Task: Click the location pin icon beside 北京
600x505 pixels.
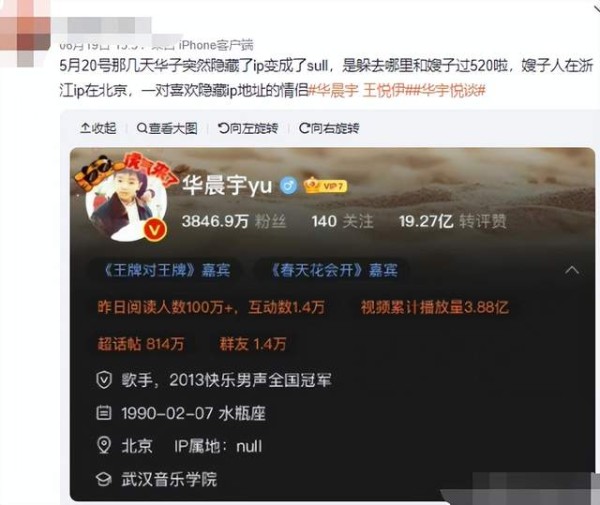Action: click(x=104, y=446)
